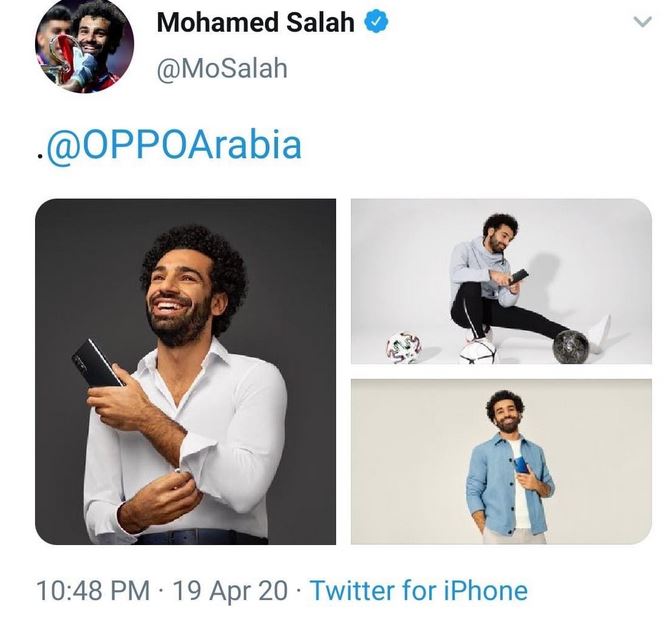Click the dark black soccer ball
This screenshot has width=664, height=620.
coord(570,347)
